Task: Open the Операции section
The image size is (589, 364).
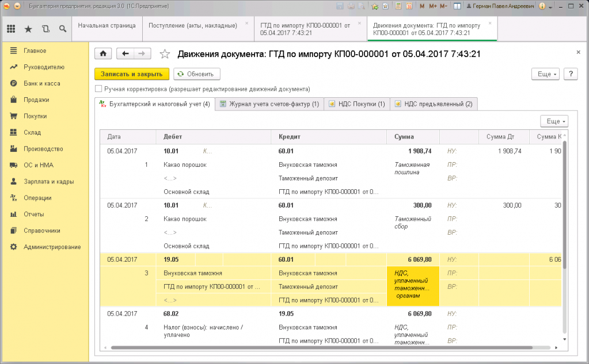Action: [37, 198]
